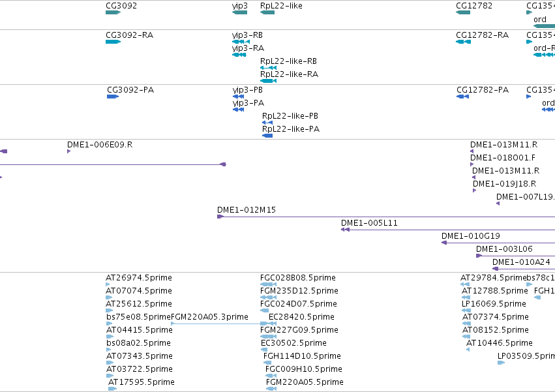Open BAC clone DME1-003L06
This screenshot has height=392, width=555.
click(x=504, y=249)
